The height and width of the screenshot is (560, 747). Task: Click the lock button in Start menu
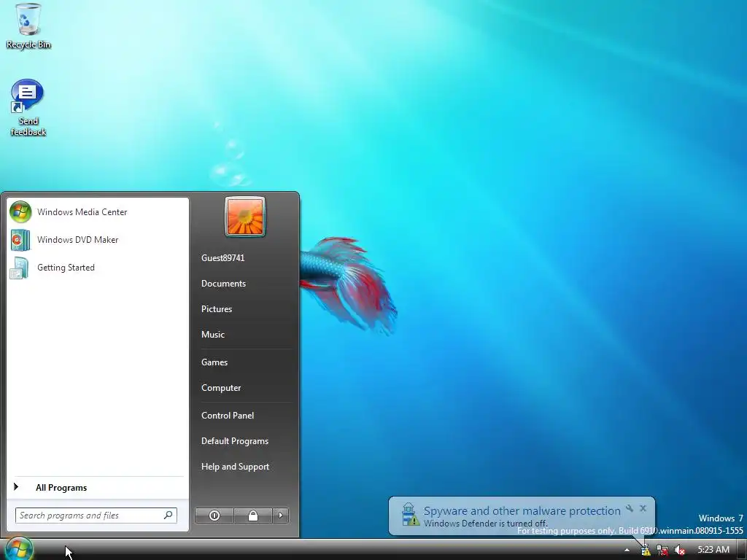coord(253,516)
